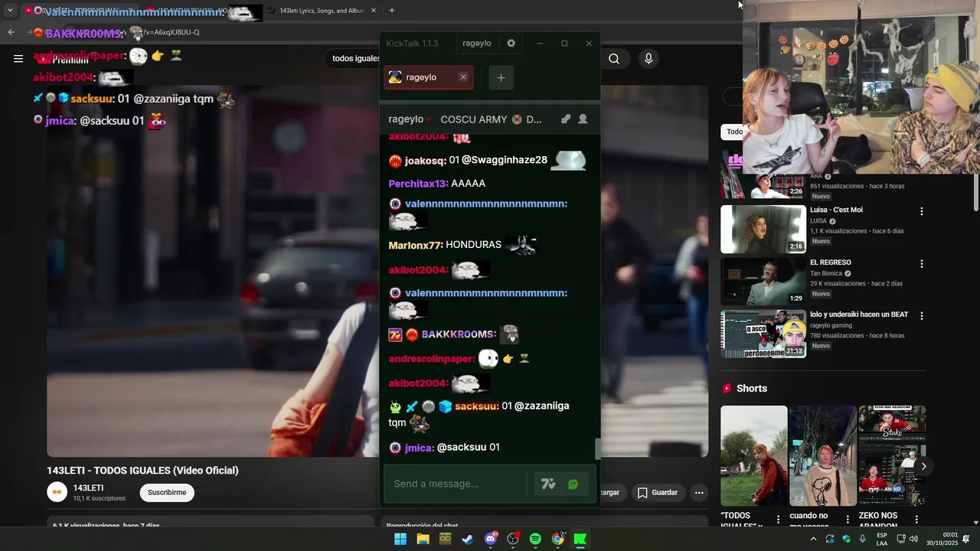The image size is (980, 551).
Task: Open chatters list icon in KickTalk header
Action: [583, 119]
